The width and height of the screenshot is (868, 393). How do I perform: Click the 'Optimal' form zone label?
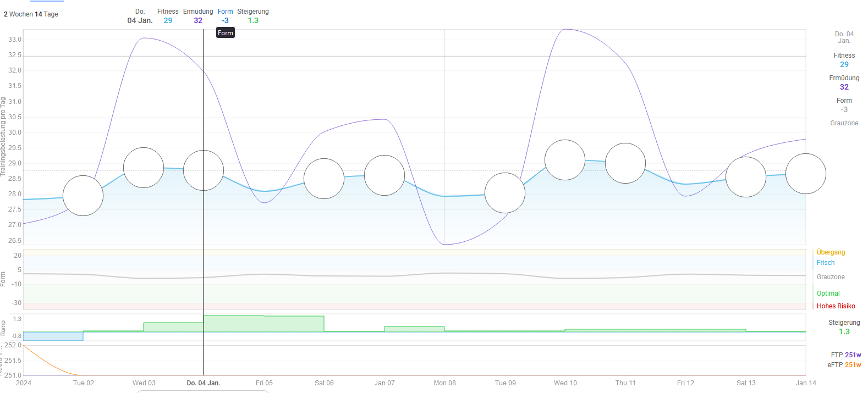[x=828, y=294]
